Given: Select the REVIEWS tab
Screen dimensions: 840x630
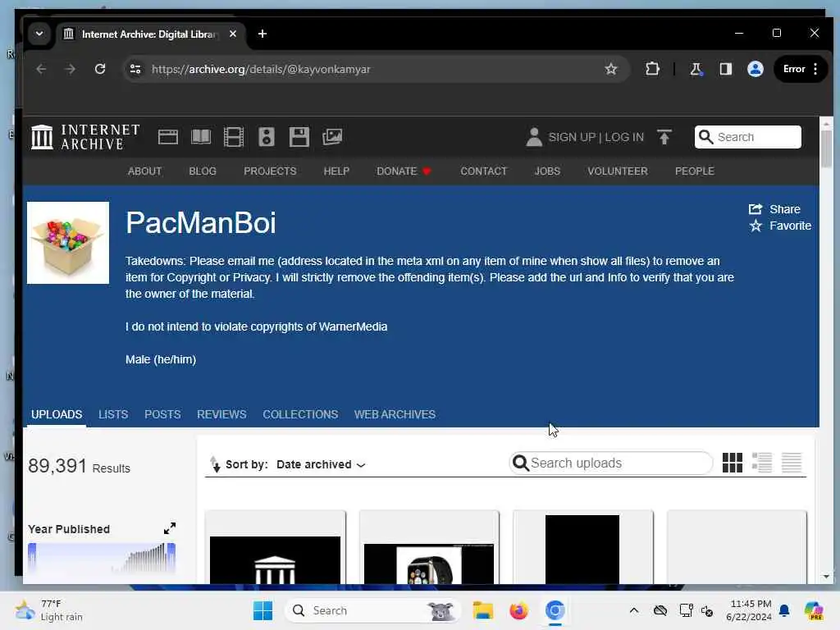Looking at the screenshot, I should point(221,414).
